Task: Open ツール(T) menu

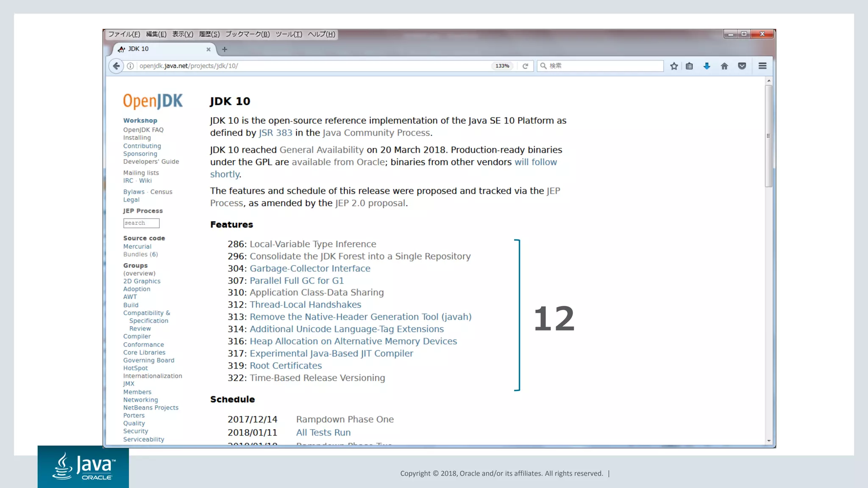Action: 289,34
